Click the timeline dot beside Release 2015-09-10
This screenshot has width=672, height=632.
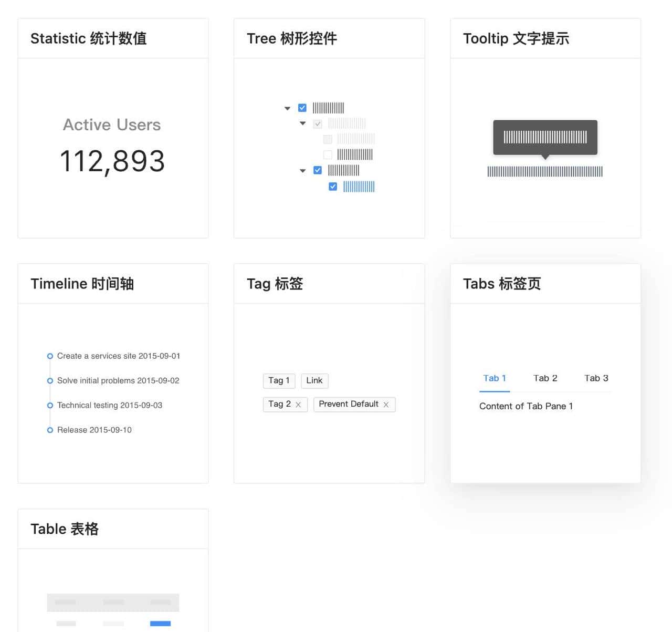[50, 430]
